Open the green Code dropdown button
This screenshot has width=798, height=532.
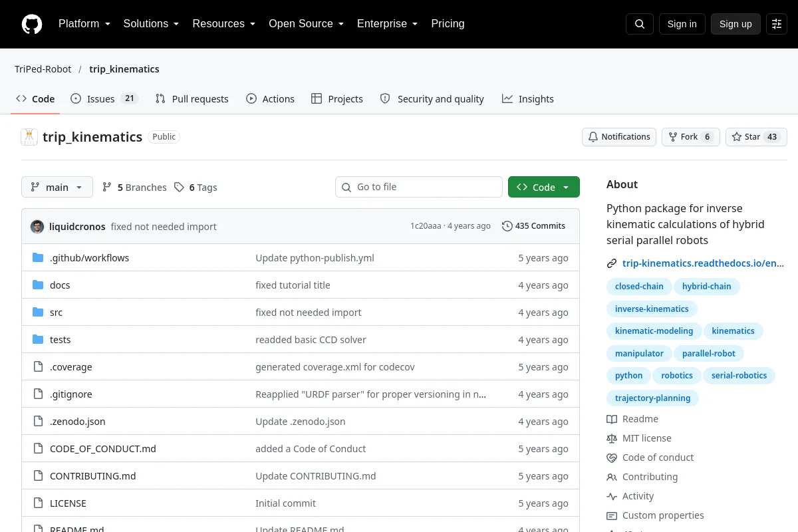click(544, 187)
